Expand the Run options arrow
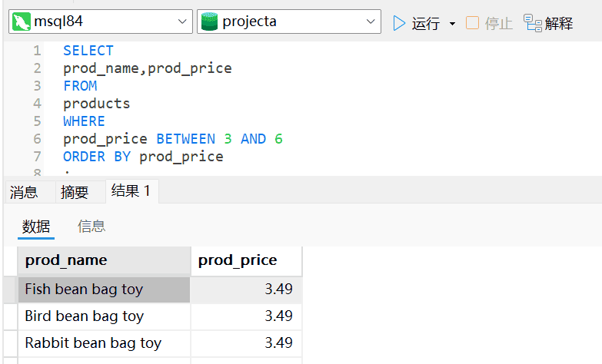This screenshot has width=602, height=364. click(x=452, y=24)
